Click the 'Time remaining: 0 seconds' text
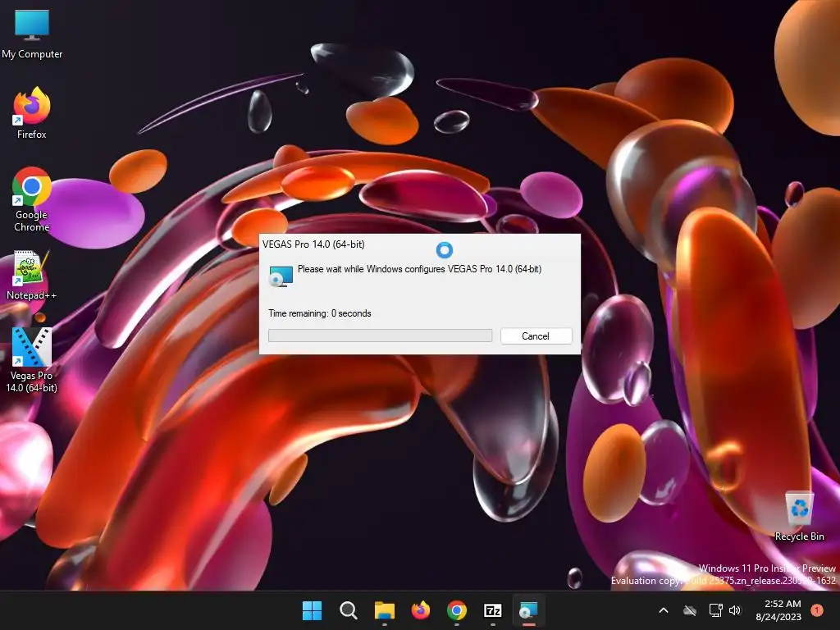Image resolution: width=840 pixels, height=630 pixels. pyautogui.click(x=320, y=313)
